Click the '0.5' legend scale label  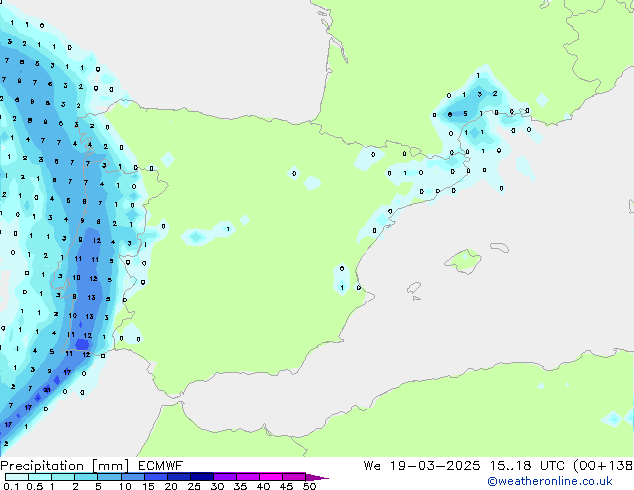pos(35,486)
